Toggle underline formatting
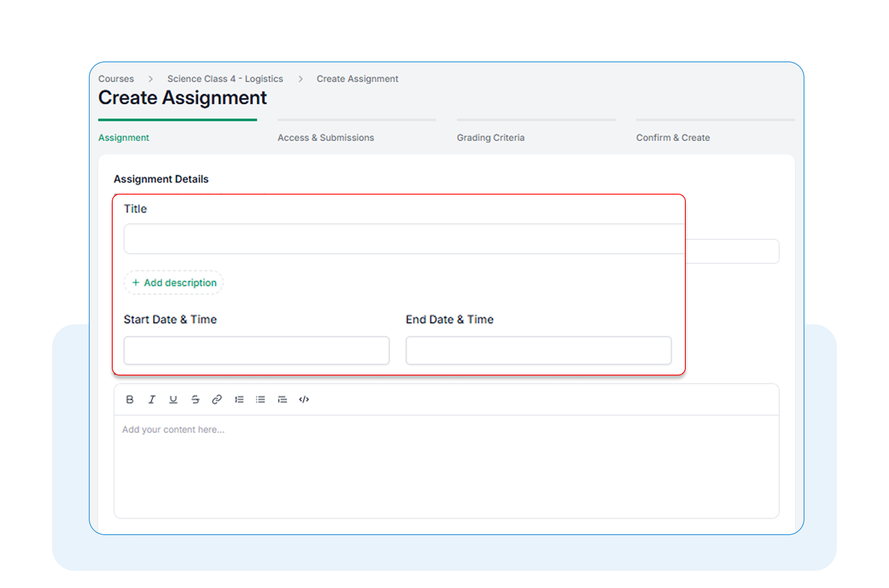Viewport: 889px width, 588px height. click(x=173, y=399)
